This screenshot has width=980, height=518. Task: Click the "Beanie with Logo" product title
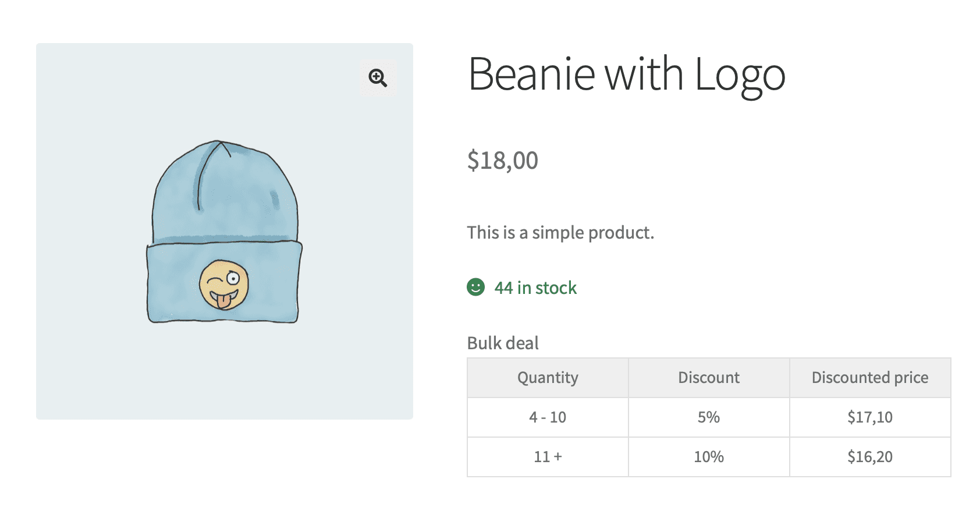[626, 74]
